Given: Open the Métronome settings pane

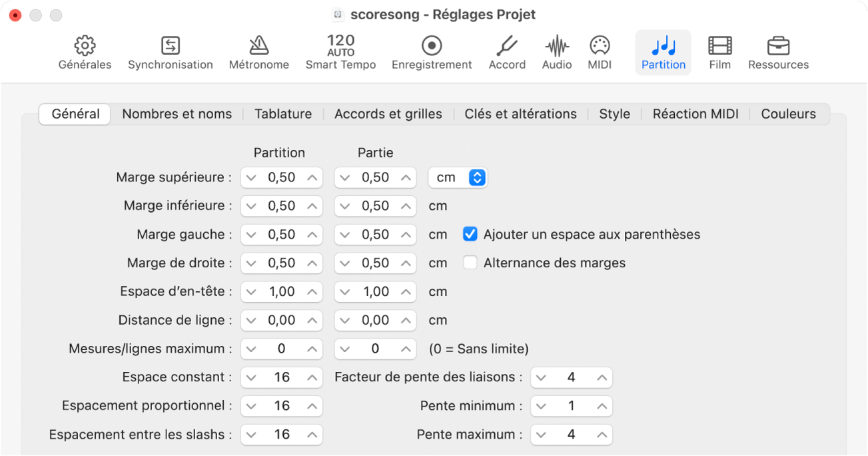Looking at the screenshot, I should (x=258, y=53).
